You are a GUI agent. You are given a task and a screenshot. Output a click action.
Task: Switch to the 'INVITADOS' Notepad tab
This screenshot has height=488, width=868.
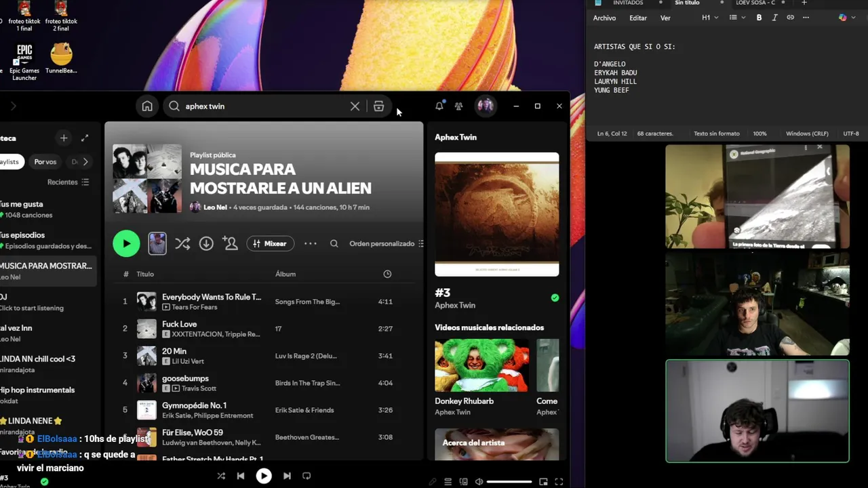628,3
